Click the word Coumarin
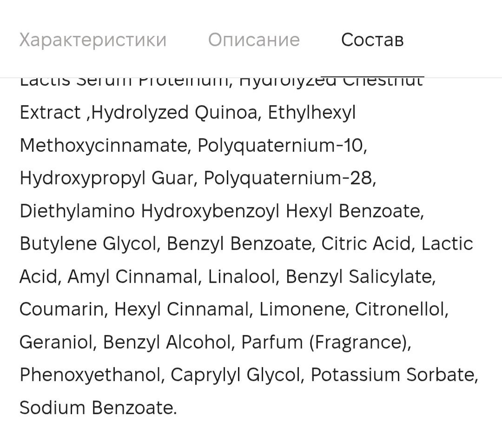The image size is (502, 448). tap(61, 309)
